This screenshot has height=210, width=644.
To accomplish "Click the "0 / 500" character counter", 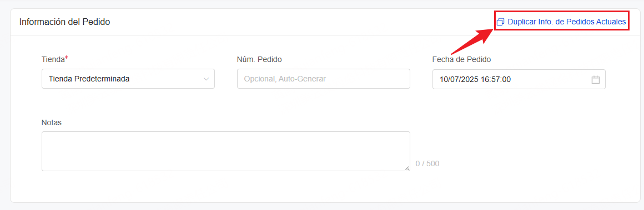I will 427,163.
